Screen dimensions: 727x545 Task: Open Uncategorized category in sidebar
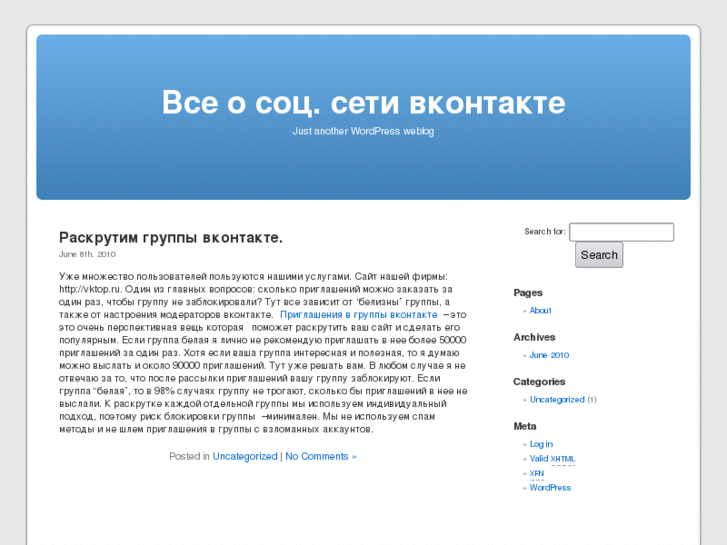pyautogui.click(x=557, y=399)
